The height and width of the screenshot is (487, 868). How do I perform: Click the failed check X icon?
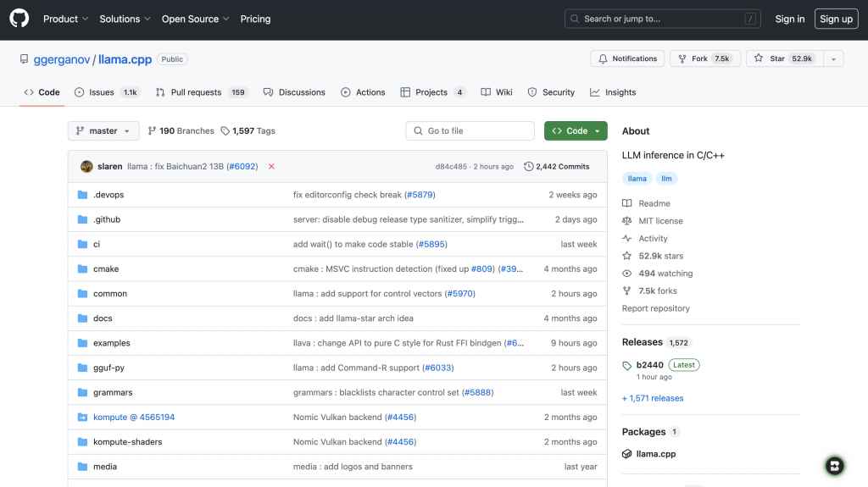click(271, 166)
